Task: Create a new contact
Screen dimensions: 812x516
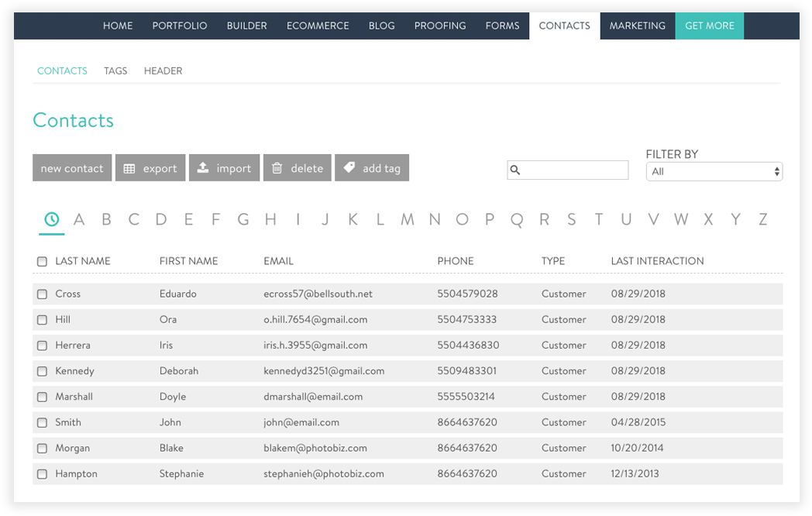Action: 72,168
